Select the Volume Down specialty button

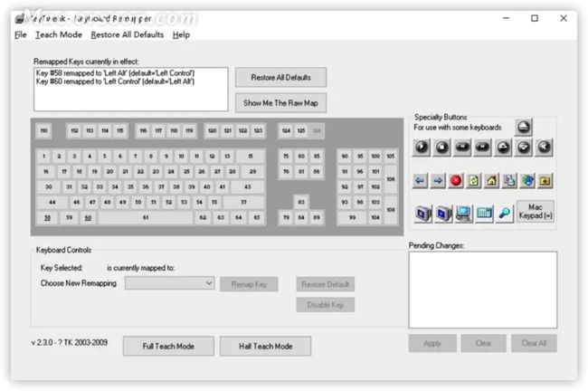(524, 148)
